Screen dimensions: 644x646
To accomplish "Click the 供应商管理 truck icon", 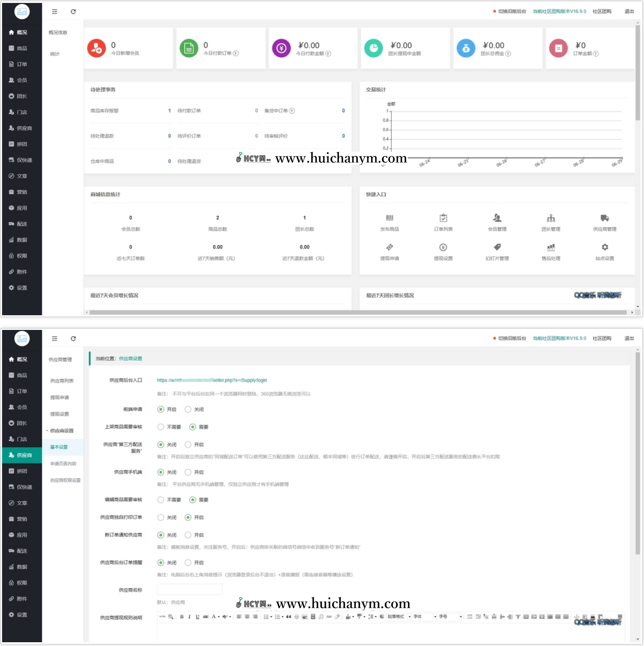I will (604, 218).
